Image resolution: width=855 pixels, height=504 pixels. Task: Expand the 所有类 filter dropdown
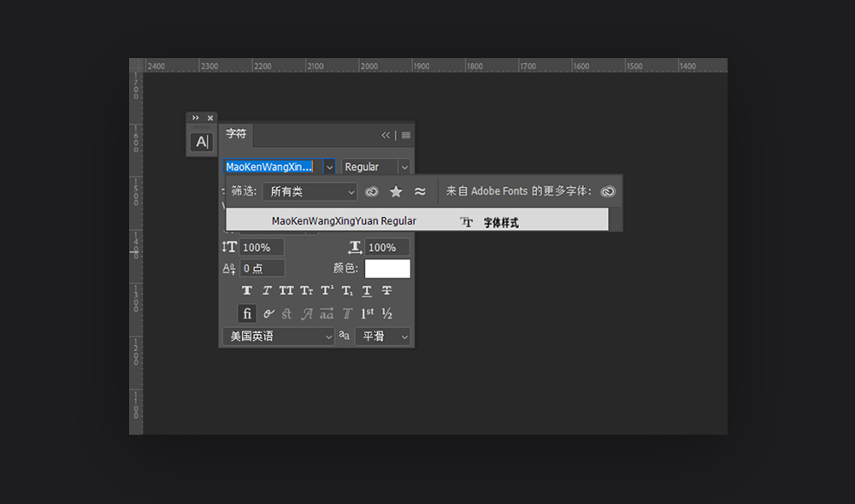pos(309,192)
